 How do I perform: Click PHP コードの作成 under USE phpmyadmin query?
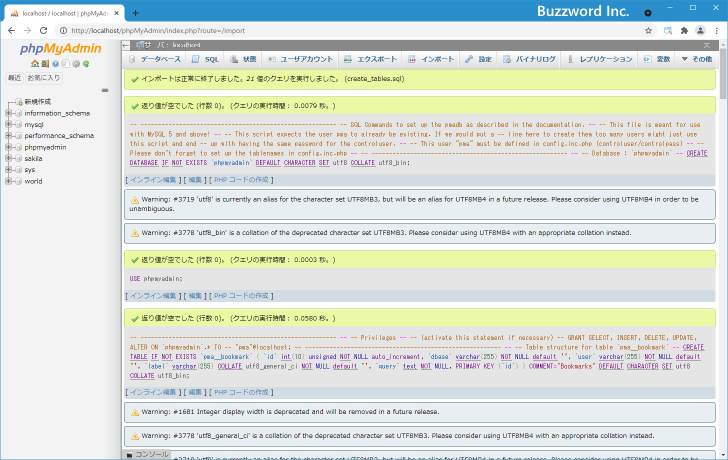(x=241, y=296)
